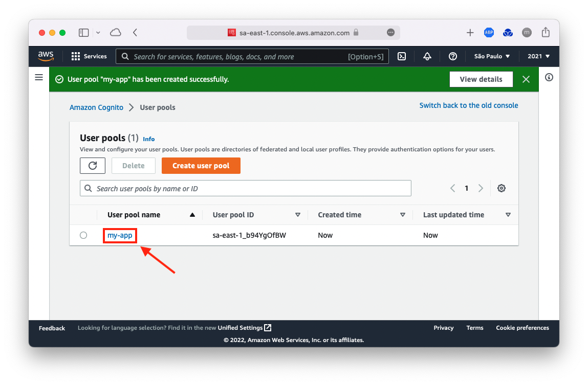The height and width of the screenshot is (385, 588).
Task: Open the Info link next to User pools
Action: tap(148, 139)
